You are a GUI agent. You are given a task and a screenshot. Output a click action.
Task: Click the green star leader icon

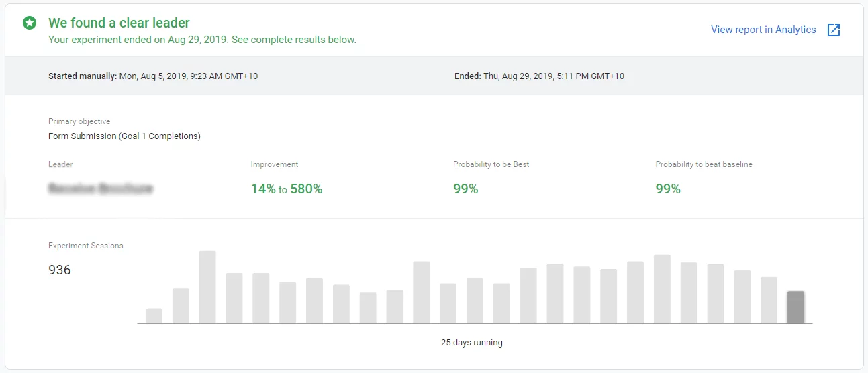click(x=29, y=23)
